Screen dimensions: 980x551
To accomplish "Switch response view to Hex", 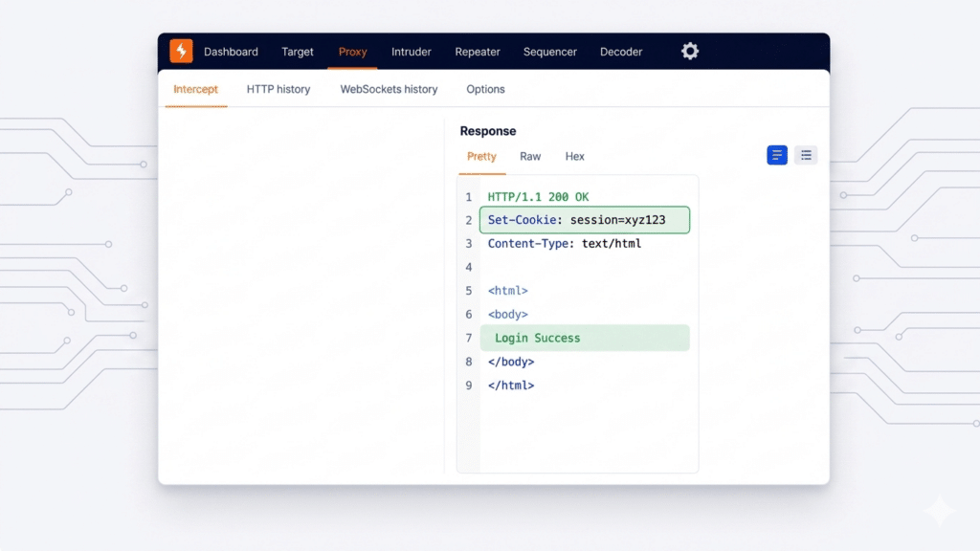I will click(574, 156).
